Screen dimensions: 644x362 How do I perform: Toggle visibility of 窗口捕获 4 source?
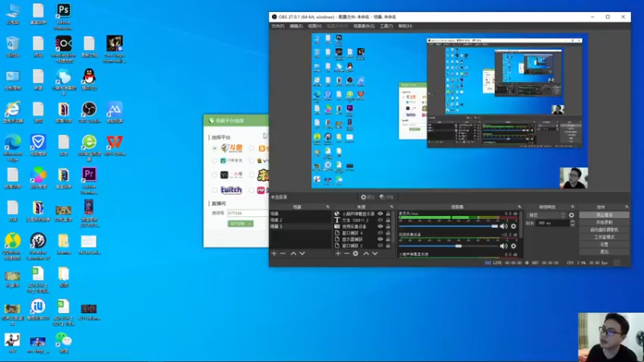coord(380,232)
